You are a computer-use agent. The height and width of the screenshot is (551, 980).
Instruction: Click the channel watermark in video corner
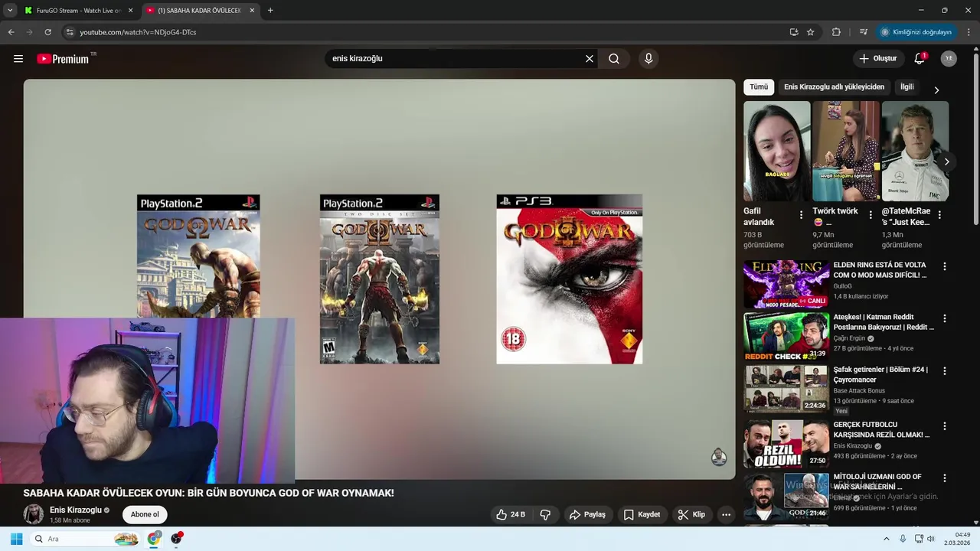pyautogui.click(x=718, y=457)
